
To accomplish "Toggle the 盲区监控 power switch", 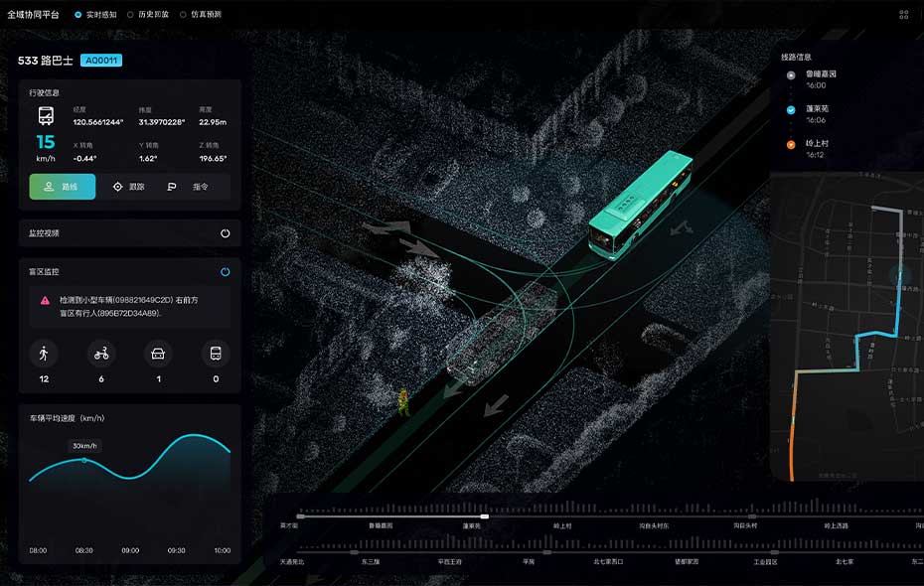I will click(x=226, y=271).
